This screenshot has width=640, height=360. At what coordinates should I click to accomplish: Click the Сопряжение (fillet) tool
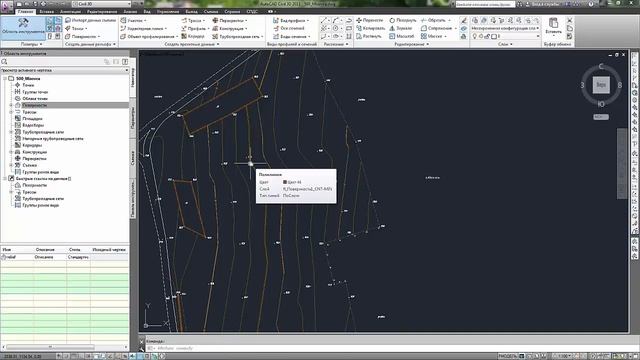[x=438, y=28]
